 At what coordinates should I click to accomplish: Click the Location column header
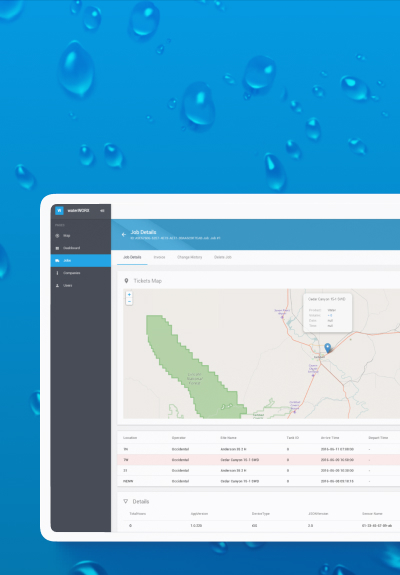click(x=130, y=438)
